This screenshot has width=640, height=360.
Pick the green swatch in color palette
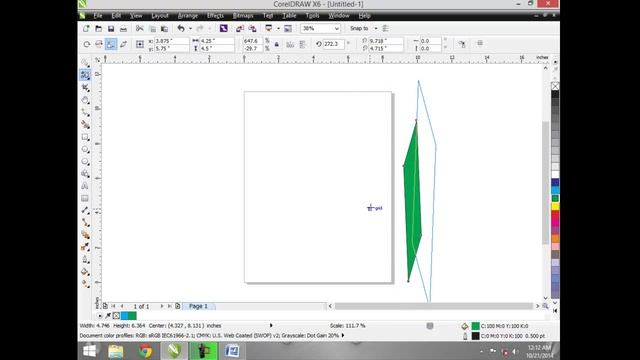point(555,198)
